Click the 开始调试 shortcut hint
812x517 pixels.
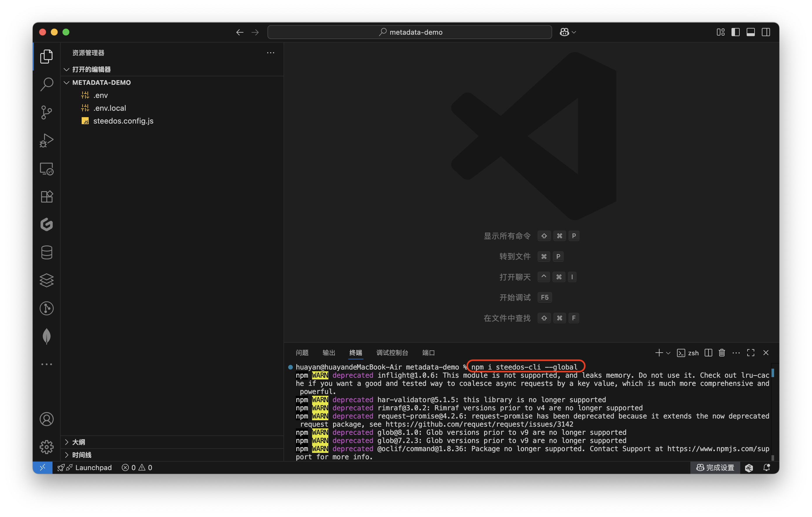coord(525,298)
